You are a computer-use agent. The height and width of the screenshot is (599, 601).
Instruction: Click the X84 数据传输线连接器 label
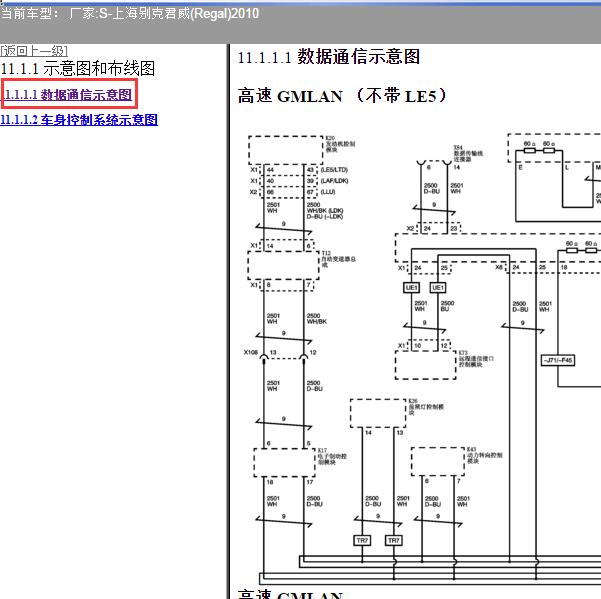pos(468,153)
